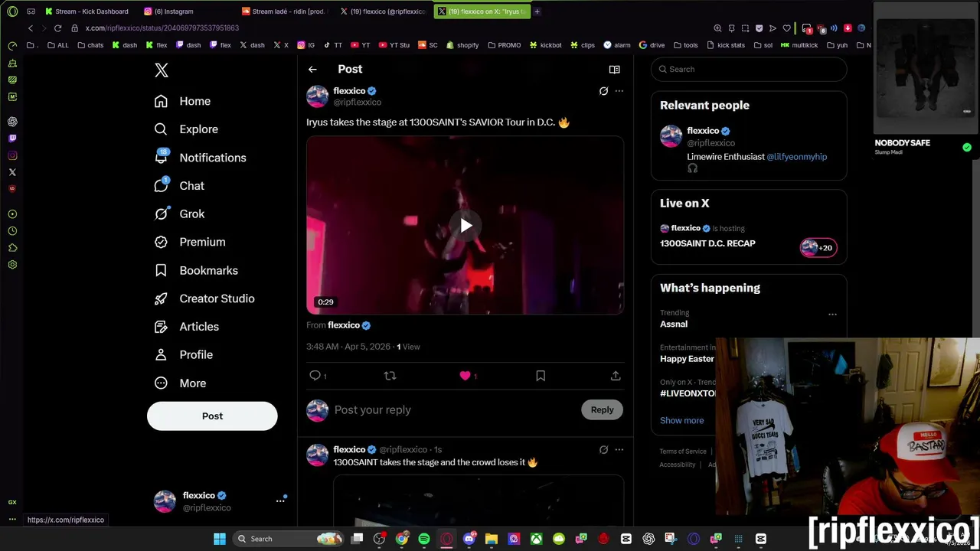Open Spotify from the taskbar
Image resolution: width=980 pixels, height=551 pixels.
(424, 539)
